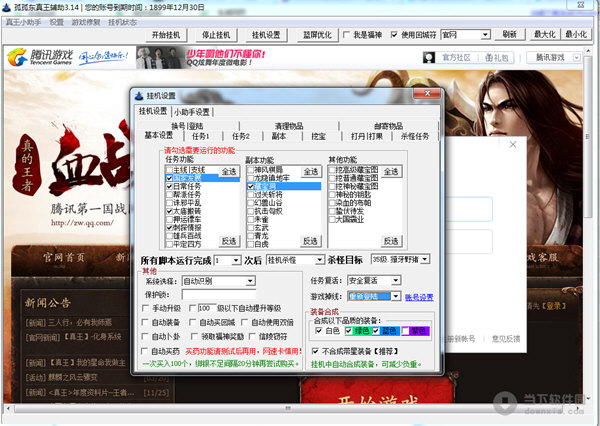
Task: Uncheck the 使用回城符 checkbox
Action: [394, 35]
